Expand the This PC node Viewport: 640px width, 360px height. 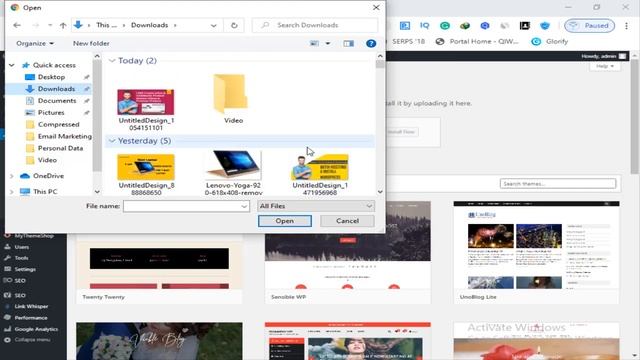[11, 191]
